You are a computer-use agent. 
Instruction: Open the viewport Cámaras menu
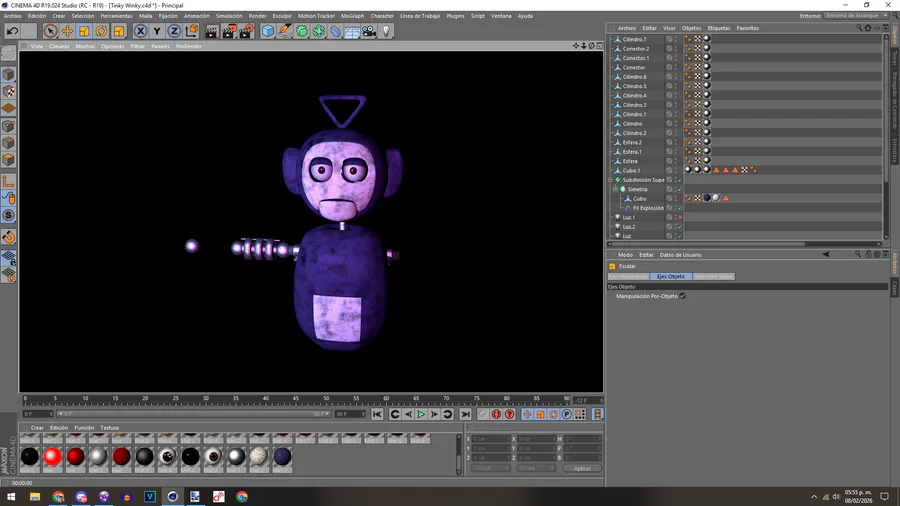point(59,46)
